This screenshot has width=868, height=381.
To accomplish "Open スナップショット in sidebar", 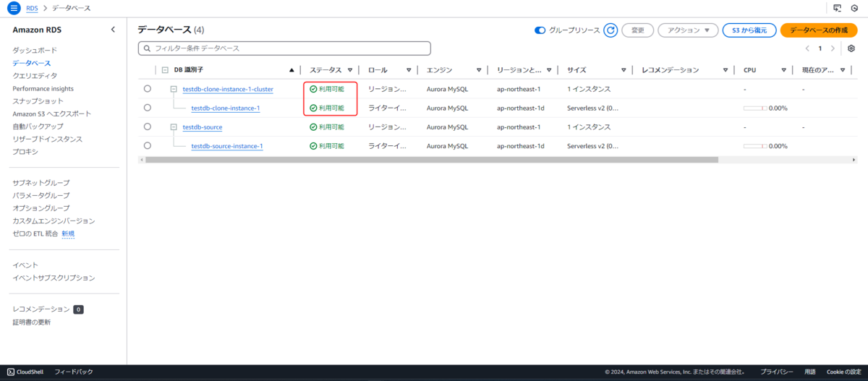I will point(38,101).
